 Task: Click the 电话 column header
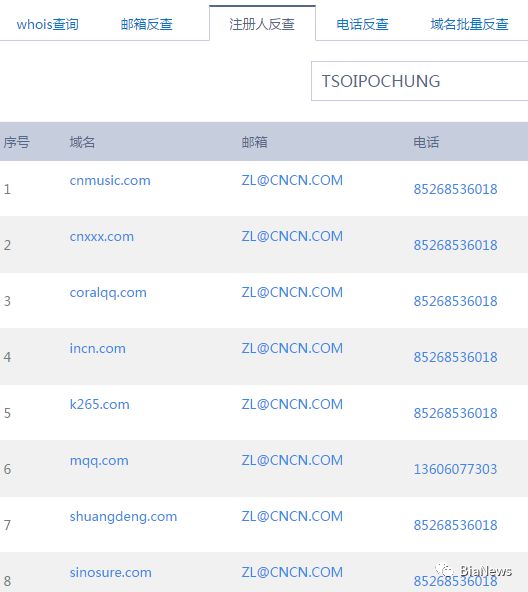click(426, 142)
